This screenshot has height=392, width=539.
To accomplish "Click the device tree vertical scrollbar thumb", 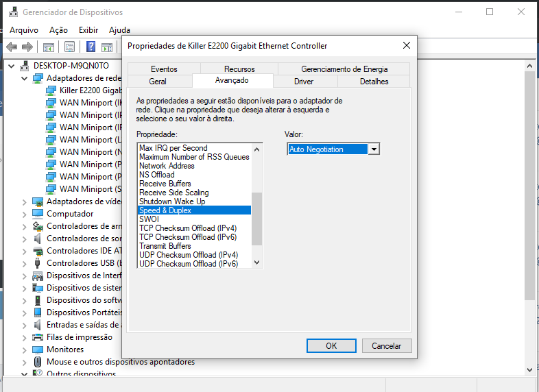I will (529, 186).
